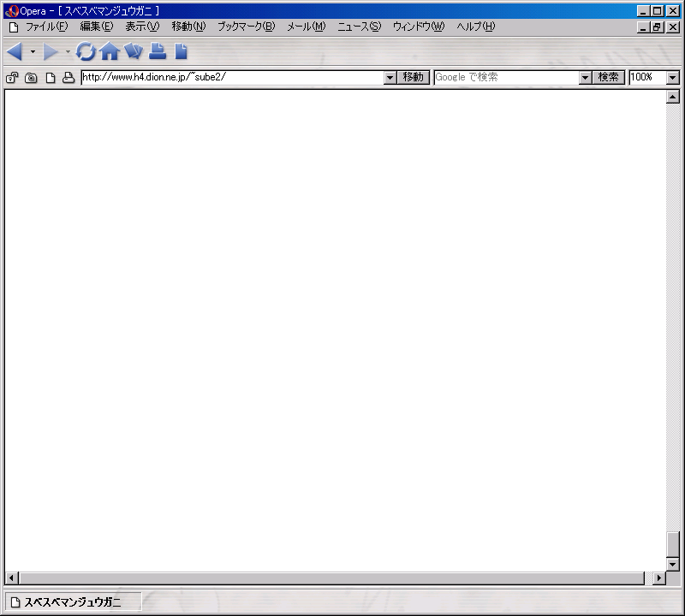
Task: Expand the search engine dropdown arrow
Action: click(x=585, y=78)
